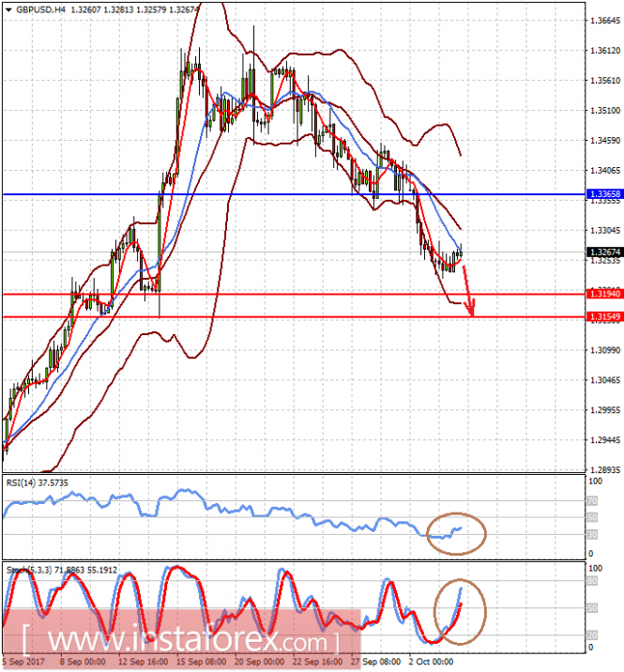624x672 pixels.
Task: Select the red 1.31549 price level tag
Action: point(604,316)
